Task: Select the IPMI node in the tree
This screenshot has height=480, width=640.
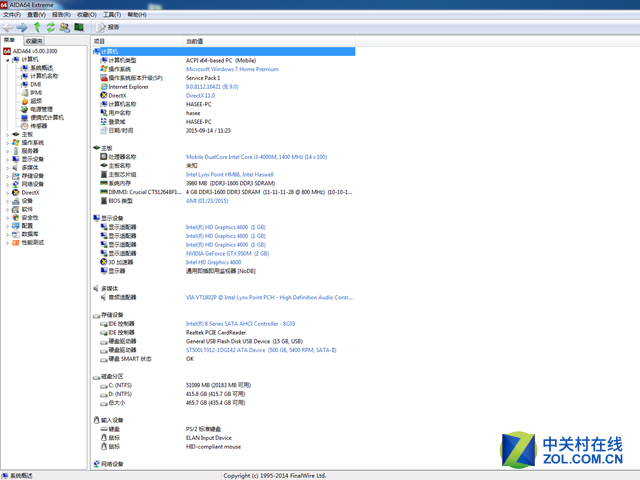Action: [x=36, y=93]
